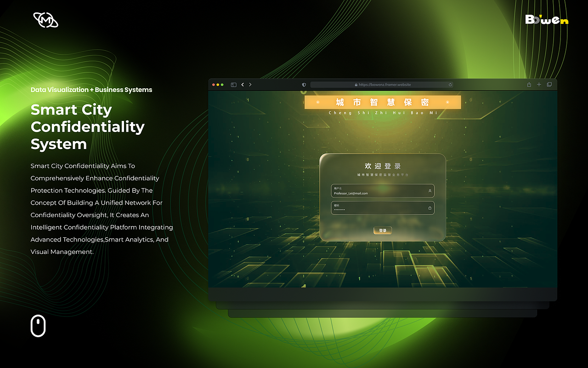Toggle the browser sidebar panel icon
Screen dimensions: 588x368
pyautogui.click(x=233, y=85)
